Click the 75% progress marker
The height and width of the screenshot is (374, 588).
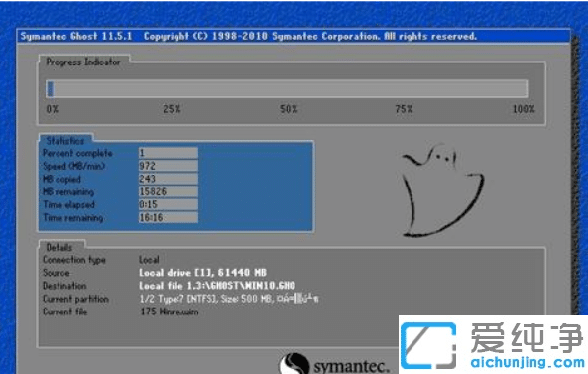click(404, 109)
